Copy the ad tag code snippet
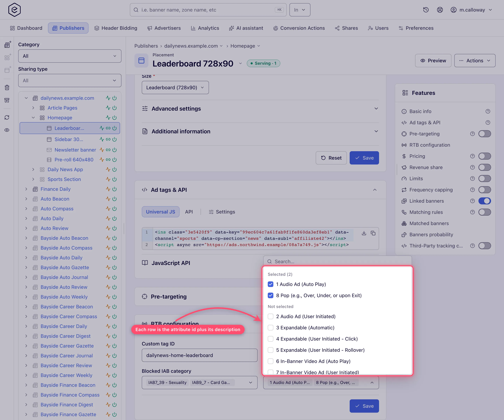The height and width of the screenshot is (420, 504). coord(373,233)
